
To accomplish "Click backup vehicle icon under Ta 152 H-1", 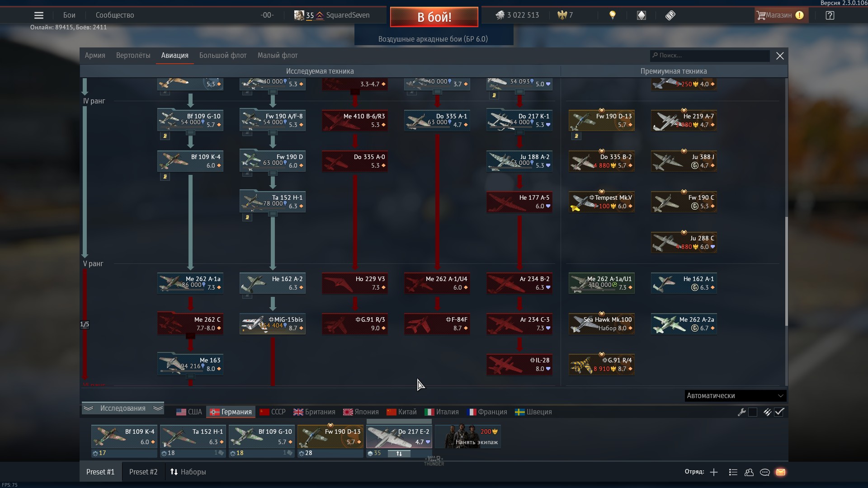I will point(222,453).
